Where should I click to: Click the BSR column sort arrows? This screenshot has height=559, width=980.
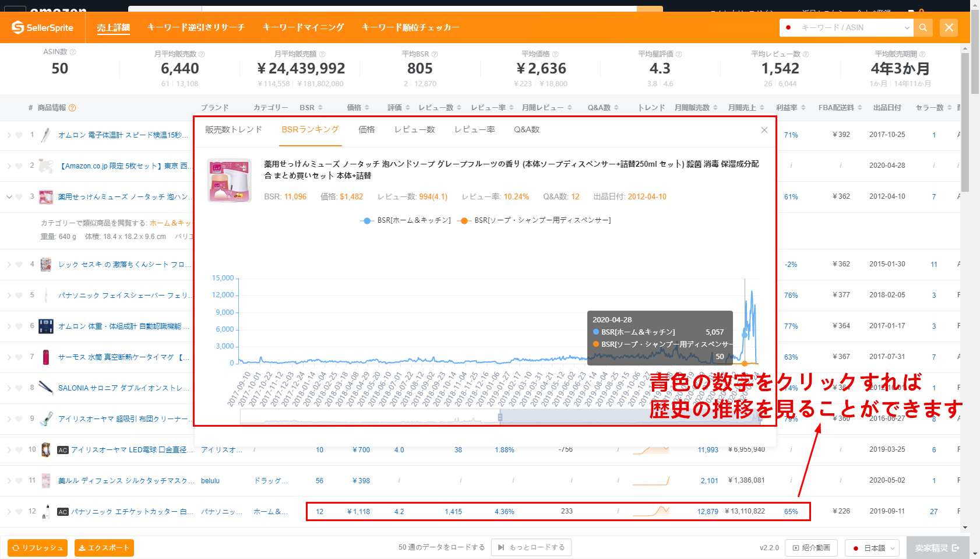pos(320,108)
